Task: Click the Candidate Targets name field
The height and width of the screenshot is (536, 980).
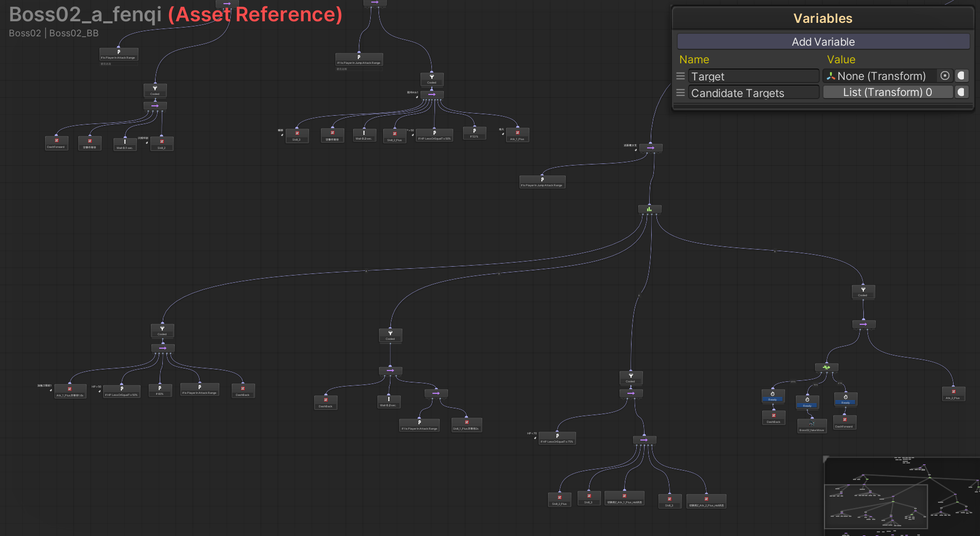Action: pyautogui.click(x=753, y=93)
